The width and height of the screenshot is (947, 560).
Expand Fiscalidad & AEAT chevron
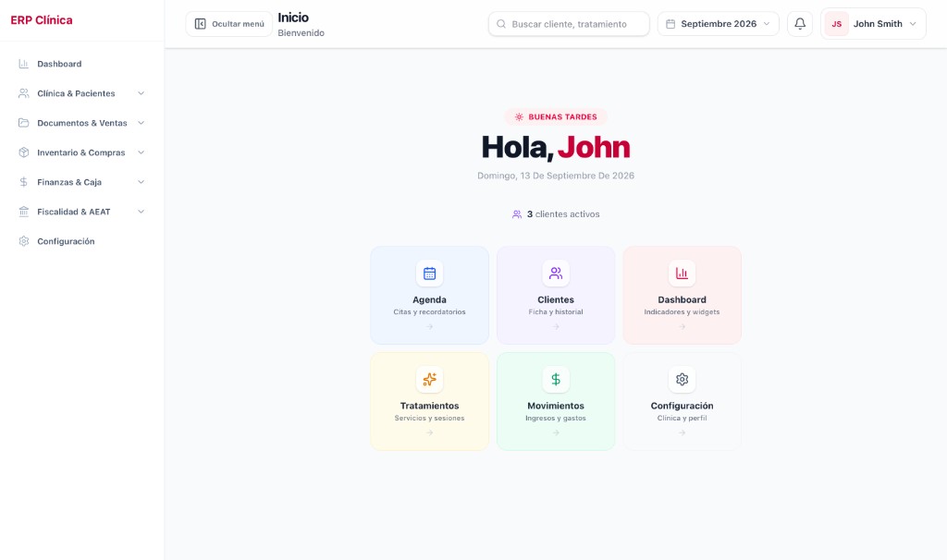coord(141,212)
